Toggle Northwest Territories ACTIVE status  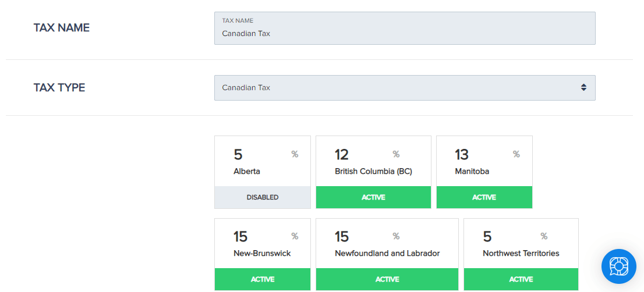521,279
